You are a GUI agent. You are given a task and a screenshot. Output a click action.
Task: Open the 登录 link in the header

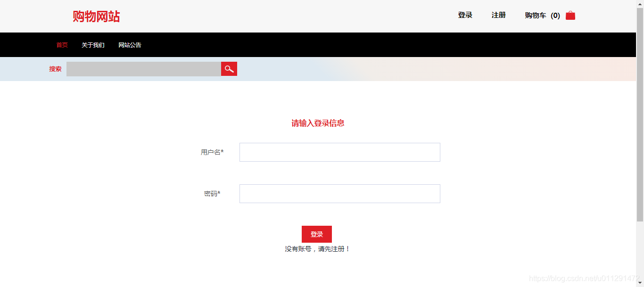(x=465, y=15)
